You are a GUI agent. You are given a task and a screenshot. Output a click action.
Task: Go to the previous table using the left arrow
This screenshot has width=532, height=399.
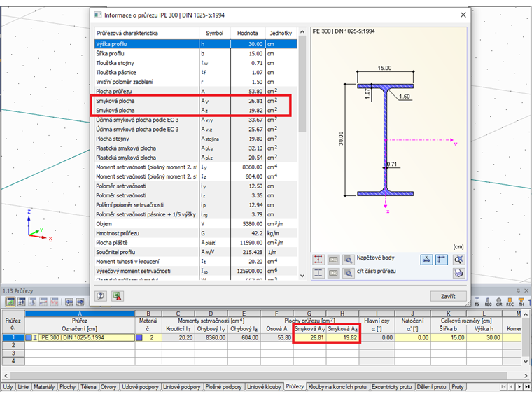coord(69,302)
